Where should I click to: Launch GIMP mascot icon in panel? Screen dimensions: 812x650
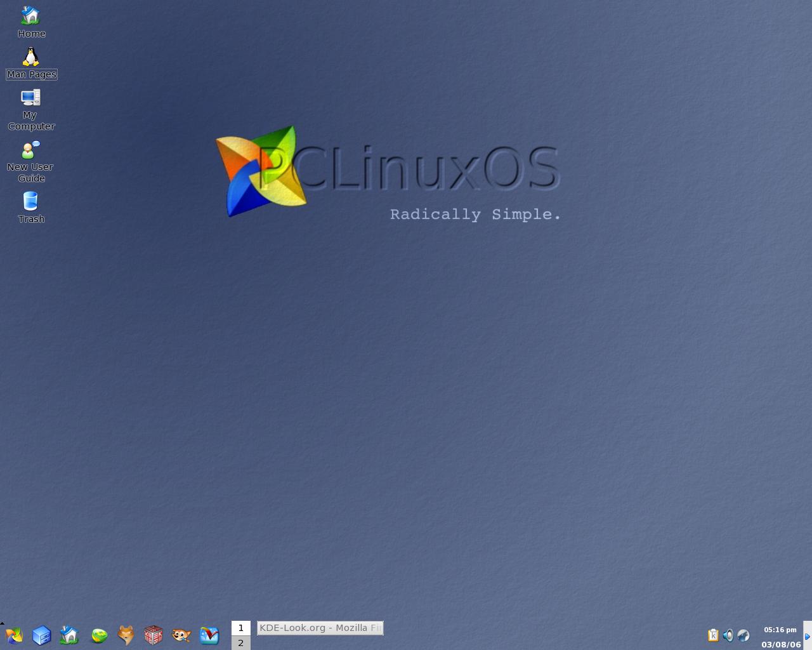point(181,635)
